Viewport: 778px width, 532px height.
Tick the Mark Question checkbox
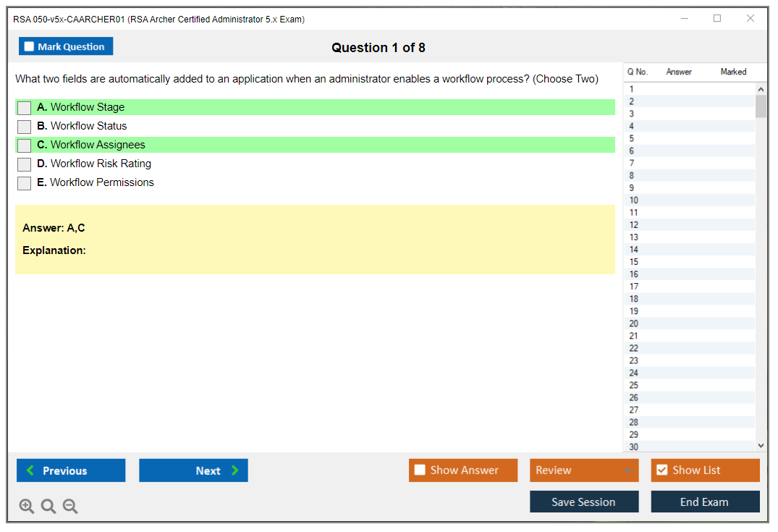pyautogui.click(x=30, y=46)
